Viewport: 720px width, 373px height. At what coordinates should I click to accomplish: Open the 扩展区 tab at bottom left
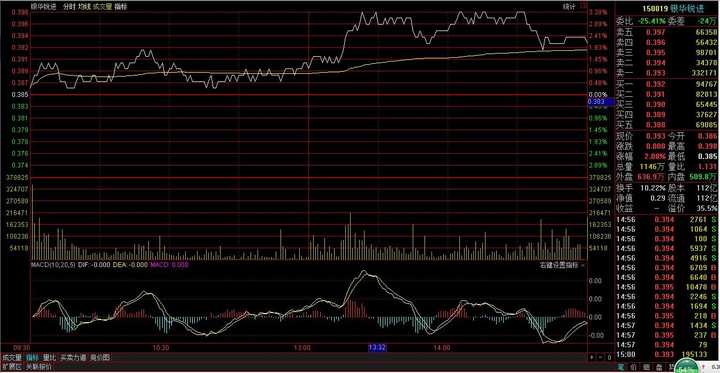coord(12,367)
